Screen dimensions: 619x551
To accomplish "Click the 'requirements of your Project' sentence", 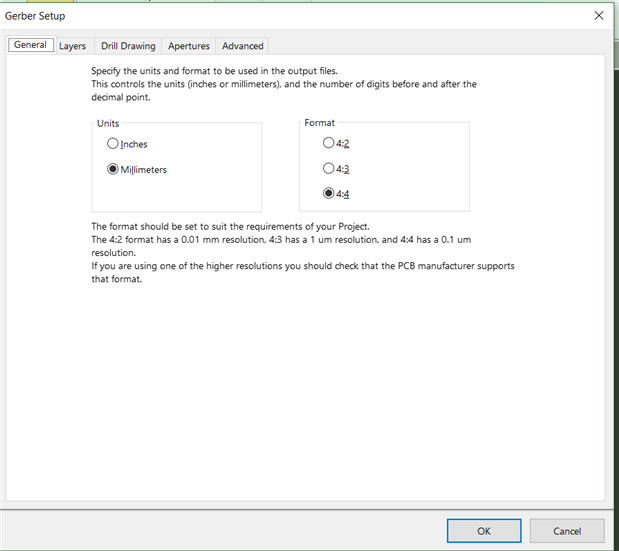I will point(230,227).
